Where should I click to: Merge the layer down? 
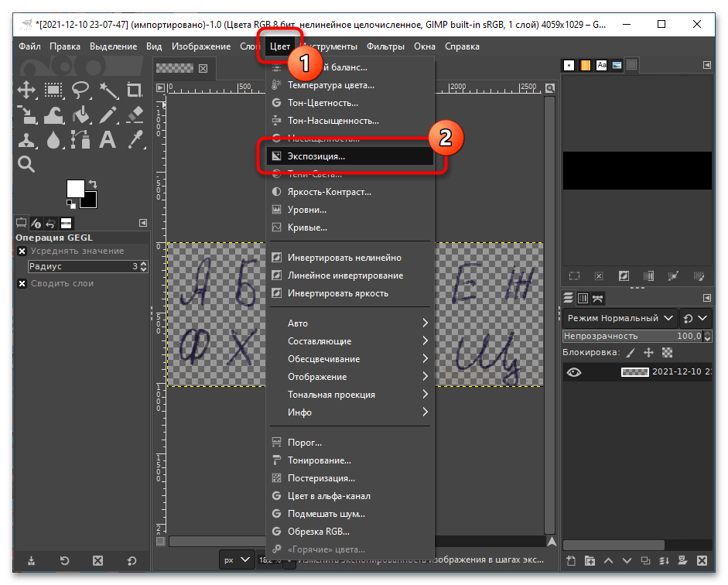click(664, 561)
